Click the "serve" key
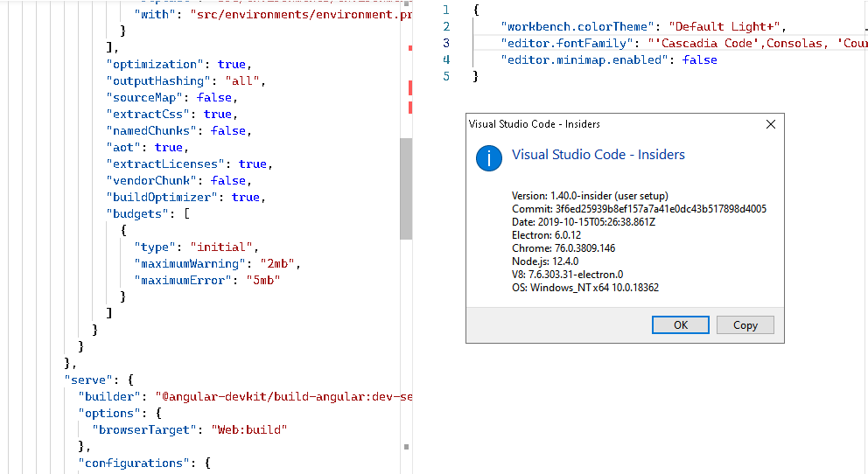 point(88,380)
